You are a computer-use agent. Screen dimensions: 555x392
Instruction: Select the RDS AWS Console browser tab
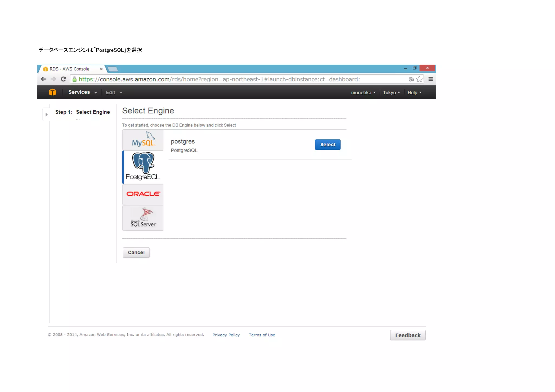pyautogui.click(x=71, y=69)
